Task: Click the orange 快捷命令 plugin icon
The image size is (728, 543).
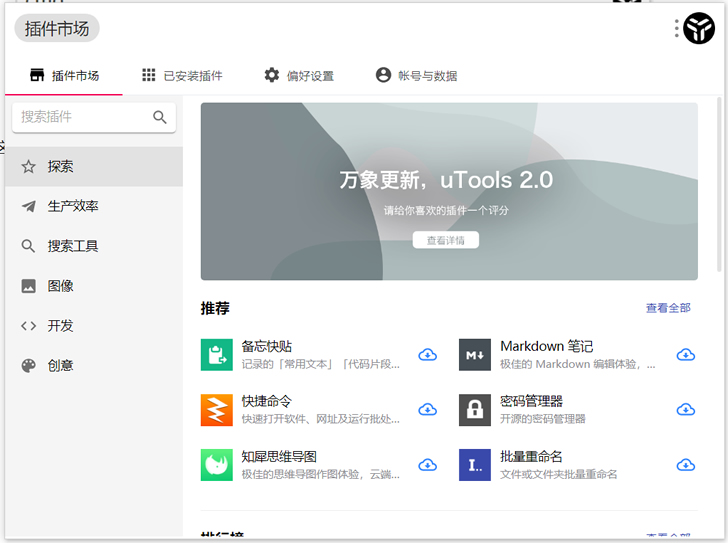Action: click(x=217, y=410)
